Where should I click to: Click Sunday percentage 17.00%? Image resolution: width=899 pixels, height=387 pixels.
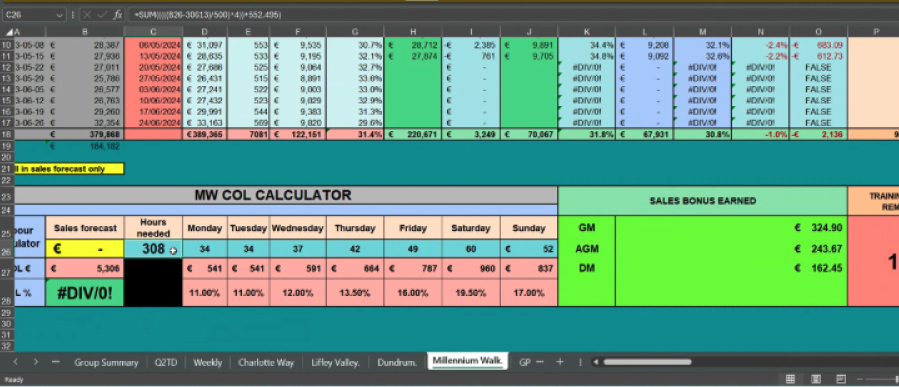pos(529,293)
